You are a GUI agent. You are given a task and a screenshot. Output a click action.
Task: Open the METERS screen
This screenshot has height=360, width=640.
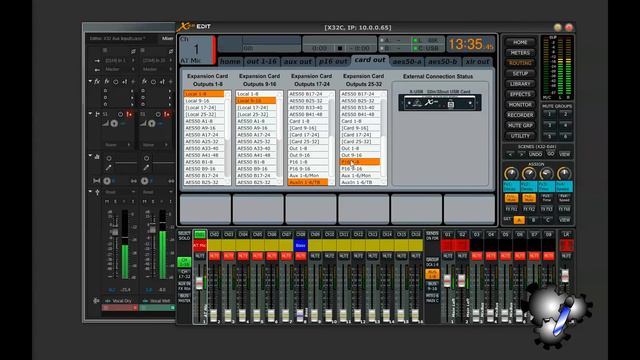pyautogui.click(x=520, y=53)
